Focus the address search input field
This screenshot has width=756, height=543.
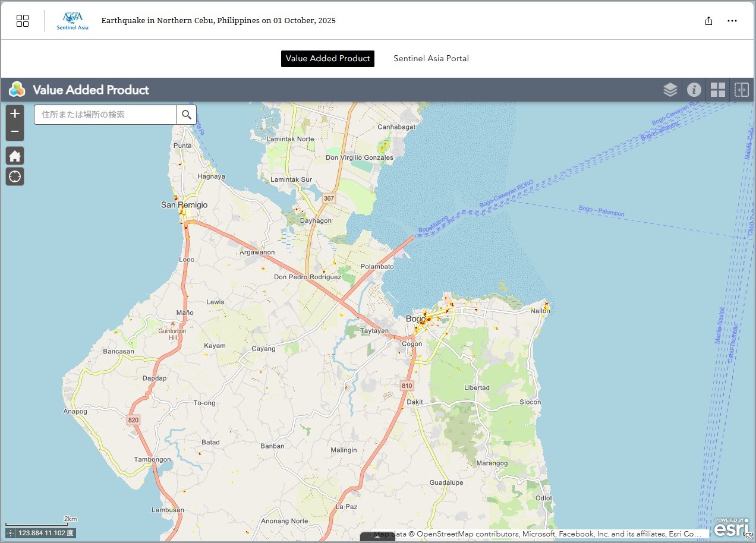coord(105,115)
